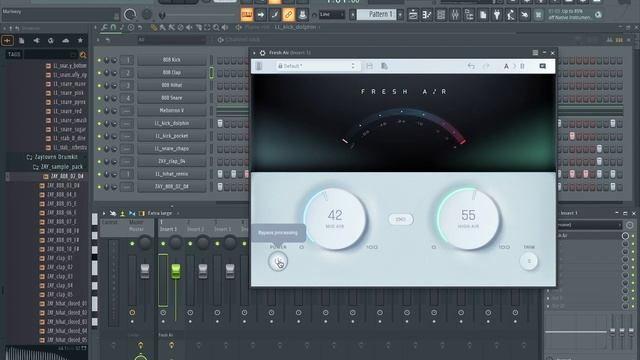
Task: Click the Mid Air knob showing 42
Action: (x=335, y=219)
